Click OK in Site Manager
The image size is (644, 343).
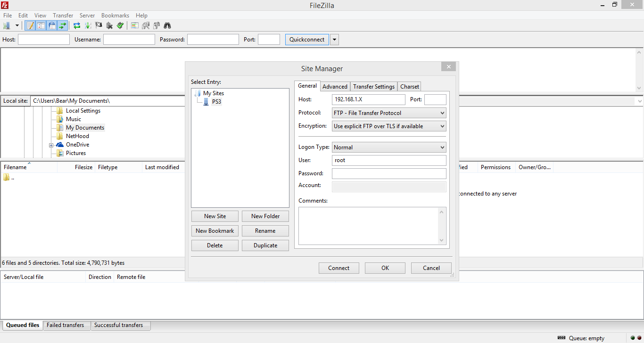(385, 268)
